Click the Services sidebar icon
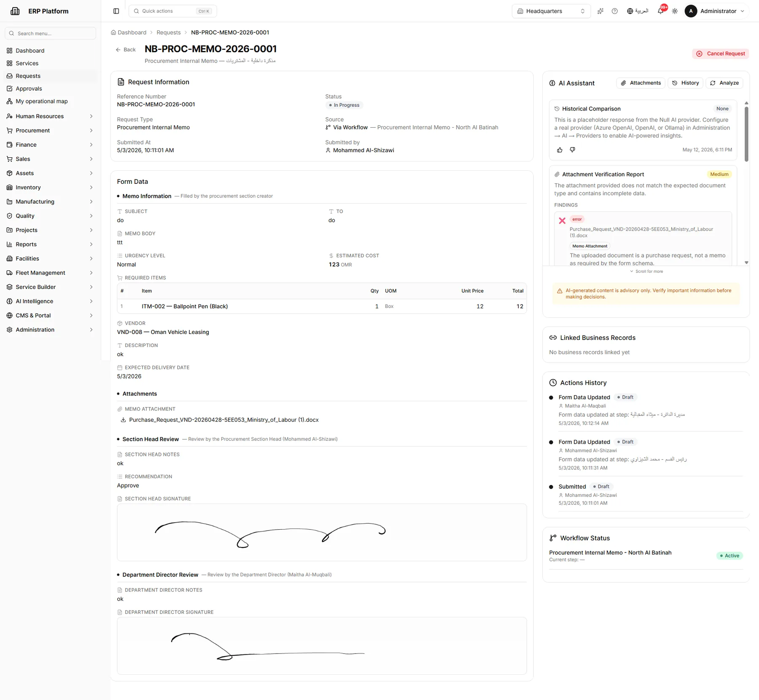The width and height of the screenshot is (759, 700). 10,63
